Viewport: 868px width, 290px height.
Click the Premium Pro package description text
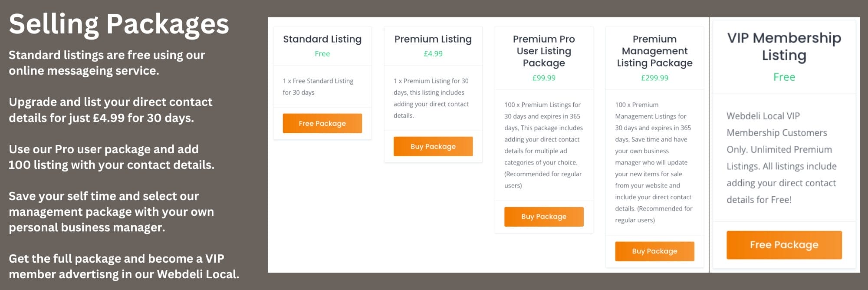click(x=543, y=145)
